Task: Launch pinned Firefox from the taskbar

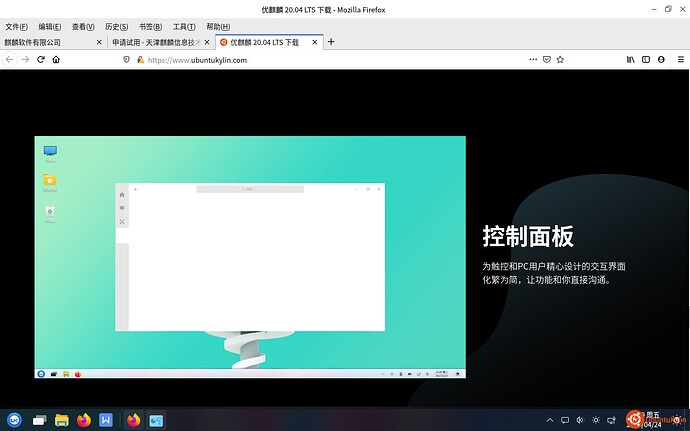Action: click(84, 420)
